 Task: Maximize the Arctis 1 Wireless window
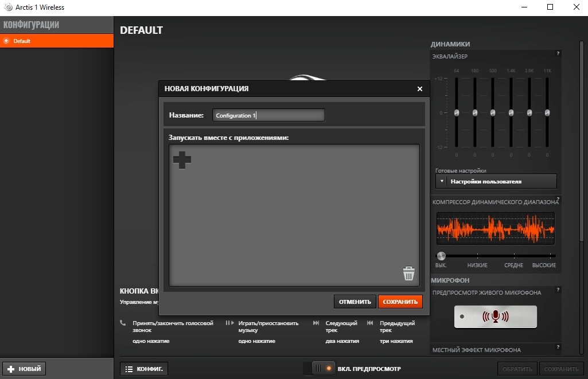coord(550,7)
